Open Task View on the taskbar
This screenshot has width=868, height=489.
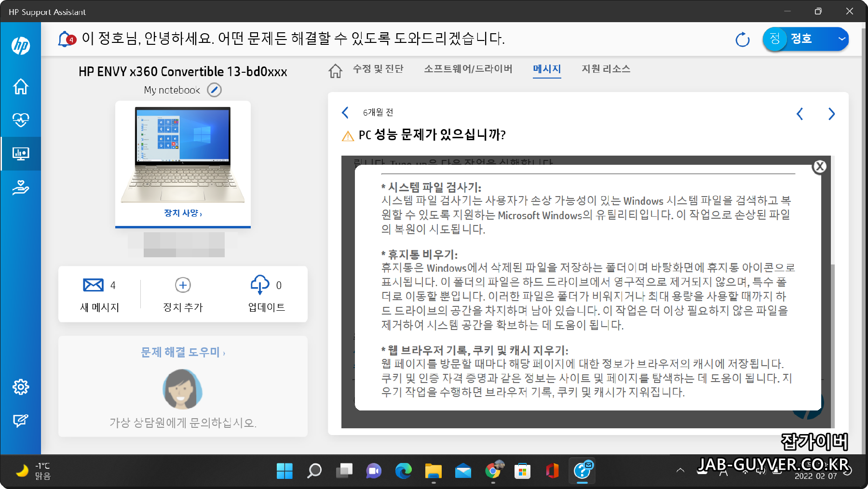pos(344,471)
